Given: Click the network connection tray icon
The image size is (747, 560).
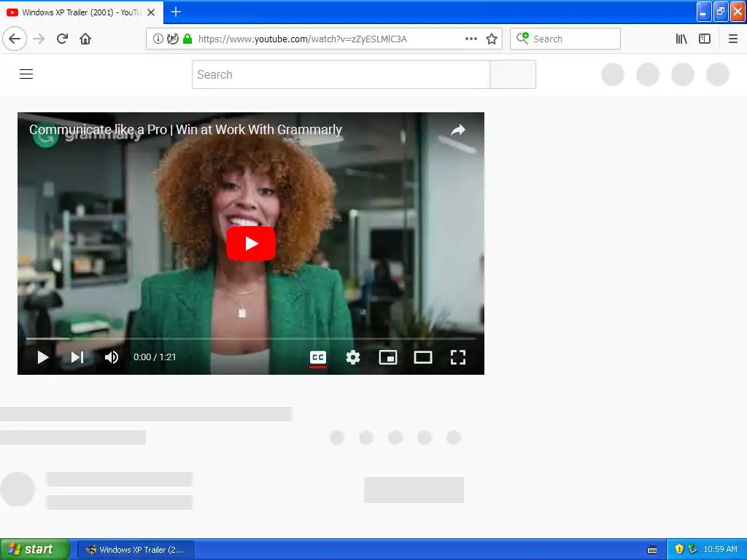Looking at the screenshot, I should [693, 550].
